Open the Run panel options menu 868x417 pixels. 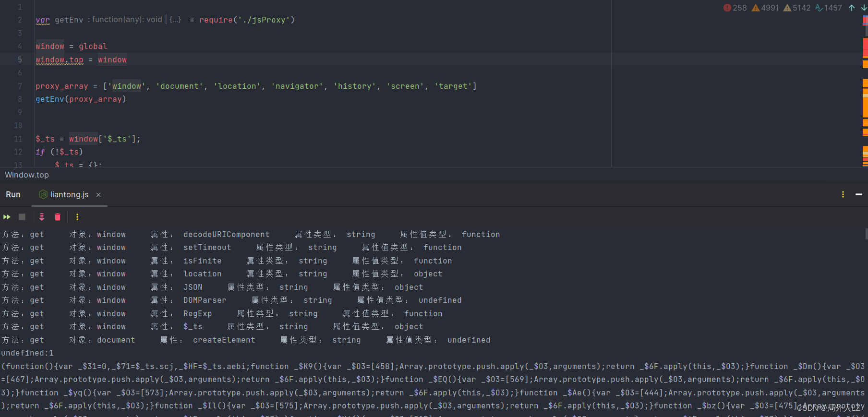pos(843,194)
